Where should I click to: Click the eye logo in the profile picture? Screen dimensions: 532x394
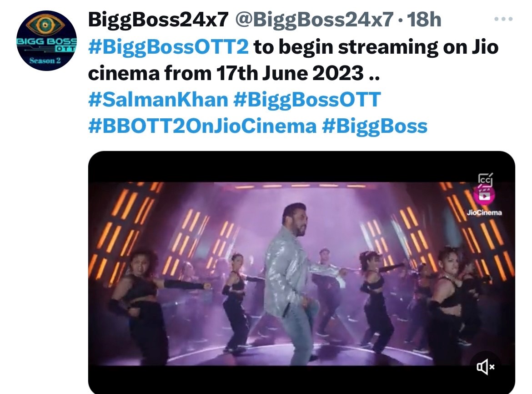(45, 26)
